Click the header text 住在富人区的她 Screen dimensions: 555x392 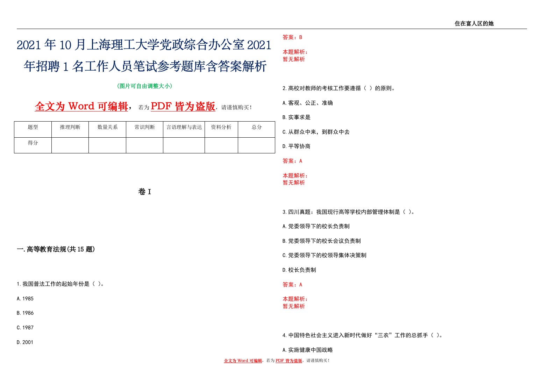[474, 23]
